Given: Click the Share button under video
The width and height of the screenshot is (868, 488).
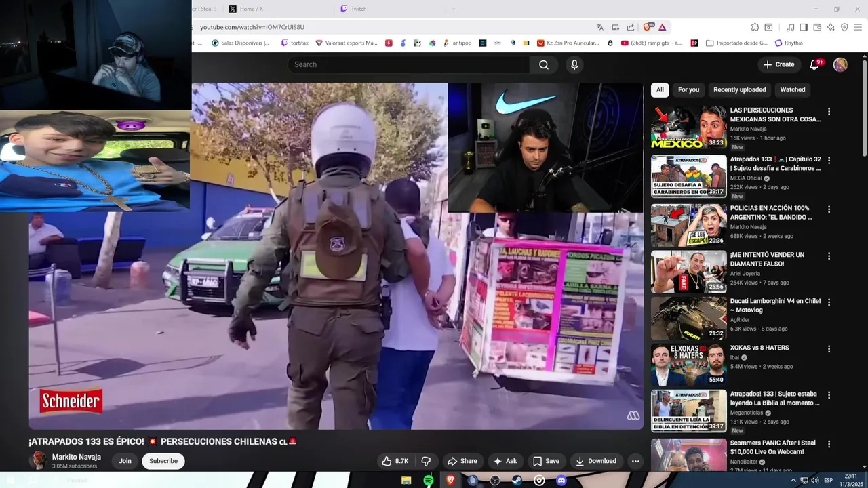Looking at the screenshot, I should [462, 461].
